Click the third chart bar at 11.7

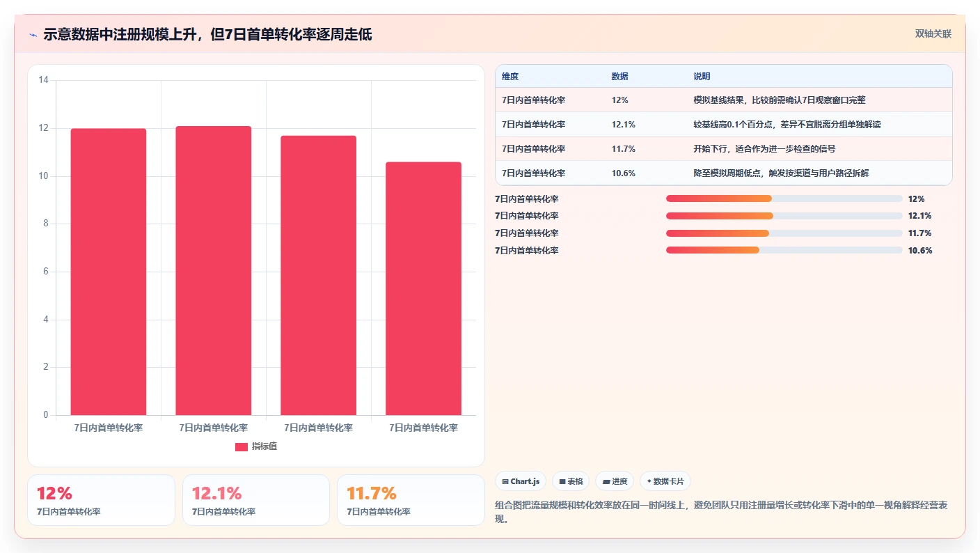pyautogui.click(x=319, y=276)
